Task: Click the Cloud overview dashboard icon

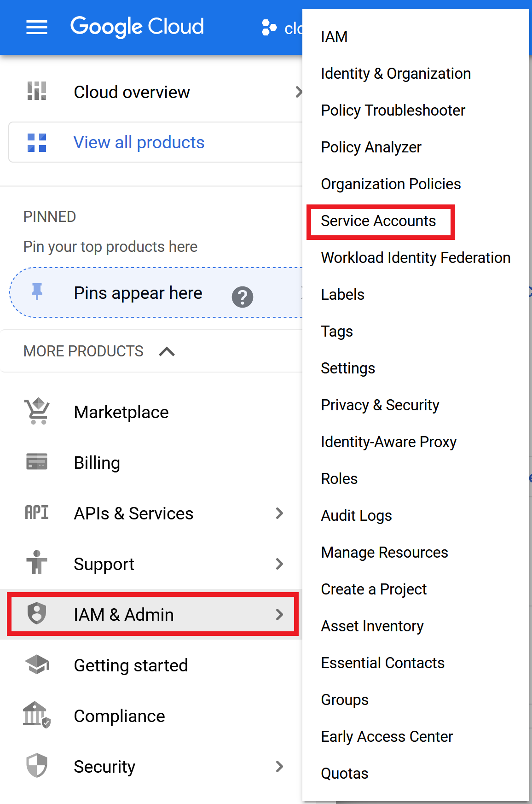Action: click(37, 91)
